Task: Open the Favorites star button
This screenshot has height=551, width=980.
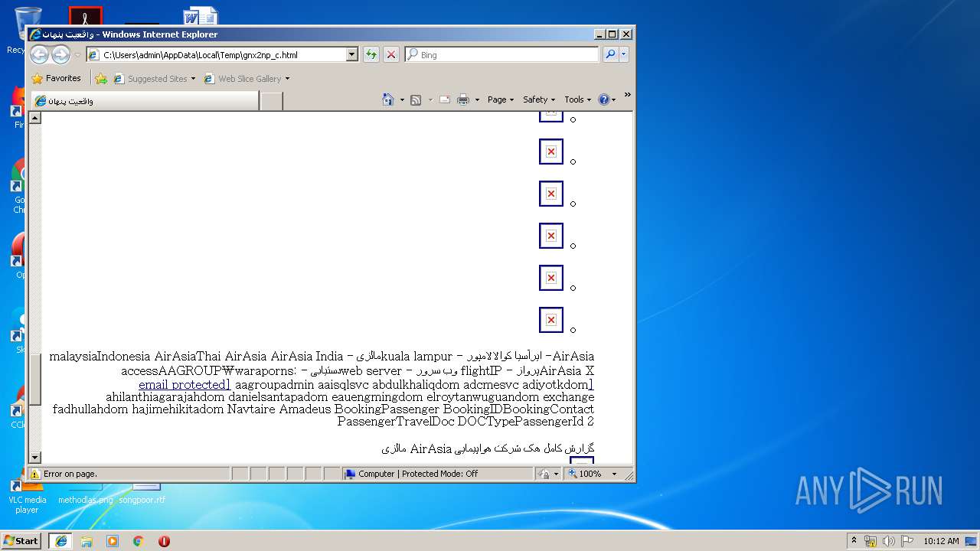Action: (x=56, y=78)
